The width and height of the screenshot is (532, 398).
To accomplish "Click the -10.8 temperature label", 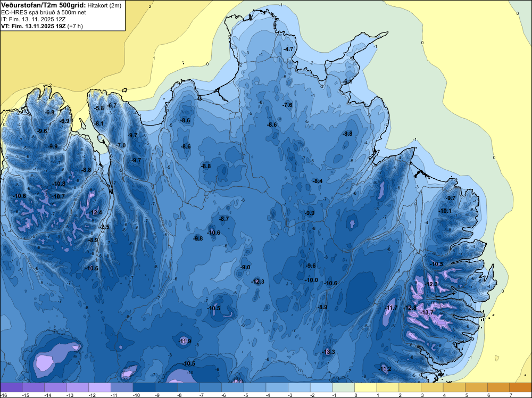I will [x=59, y=184].
